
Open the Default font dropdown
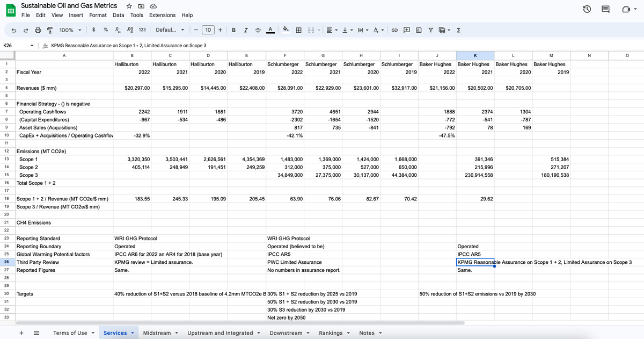point(171,31)
